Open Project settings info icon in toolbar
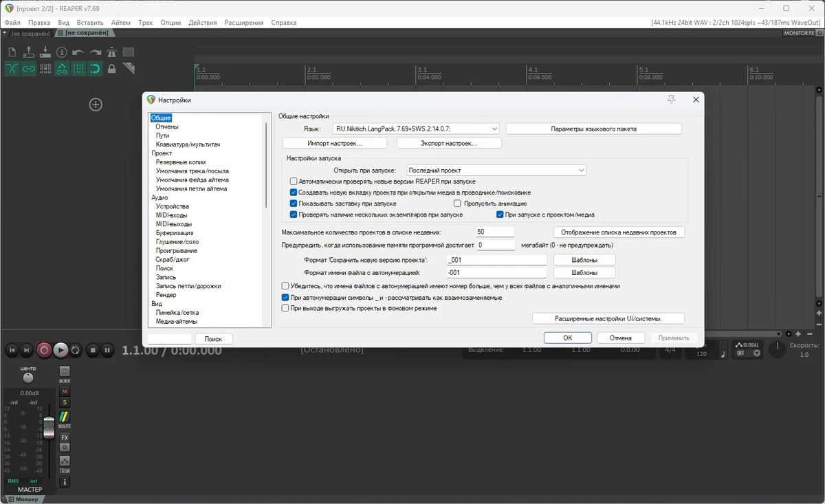The height and width of the screenshot is (504, 825). point(62,52)
